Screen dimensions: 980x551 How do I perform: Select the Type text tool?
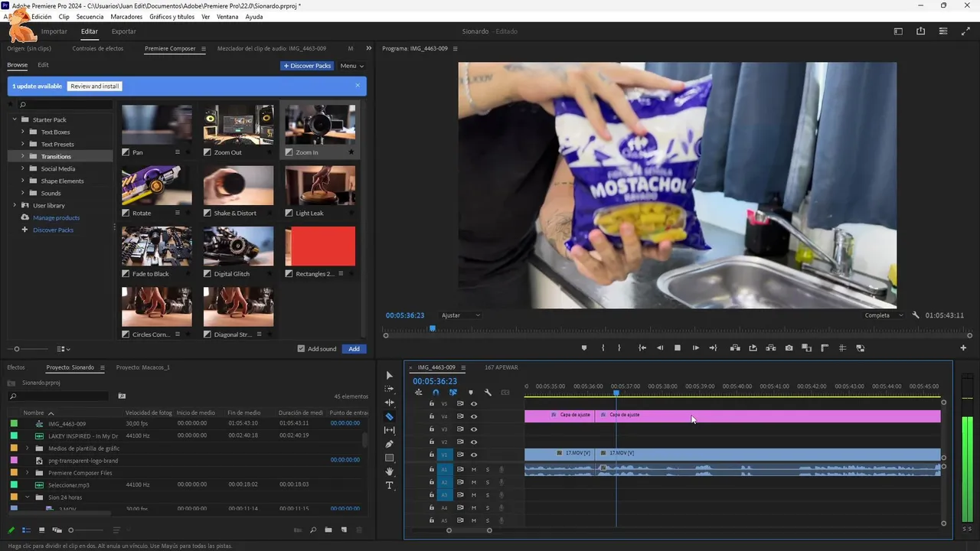(x=389, y=485)
